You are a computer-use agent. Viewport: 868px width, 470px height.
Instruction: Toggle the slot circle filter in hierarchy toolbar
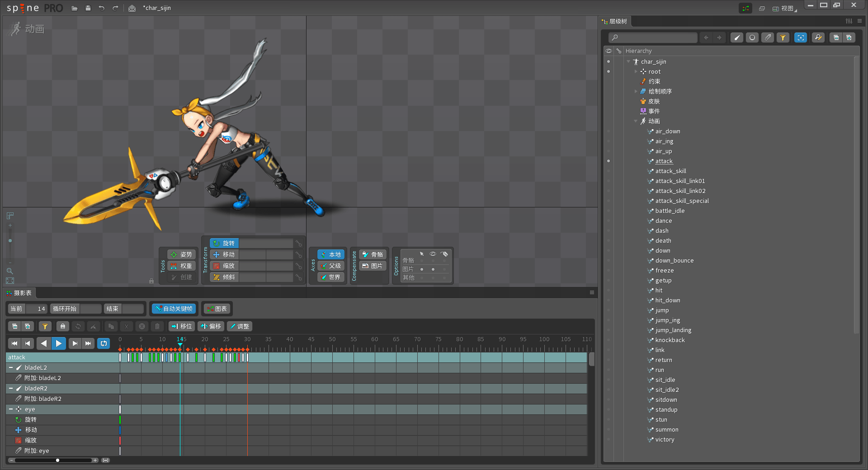(752, 38)
